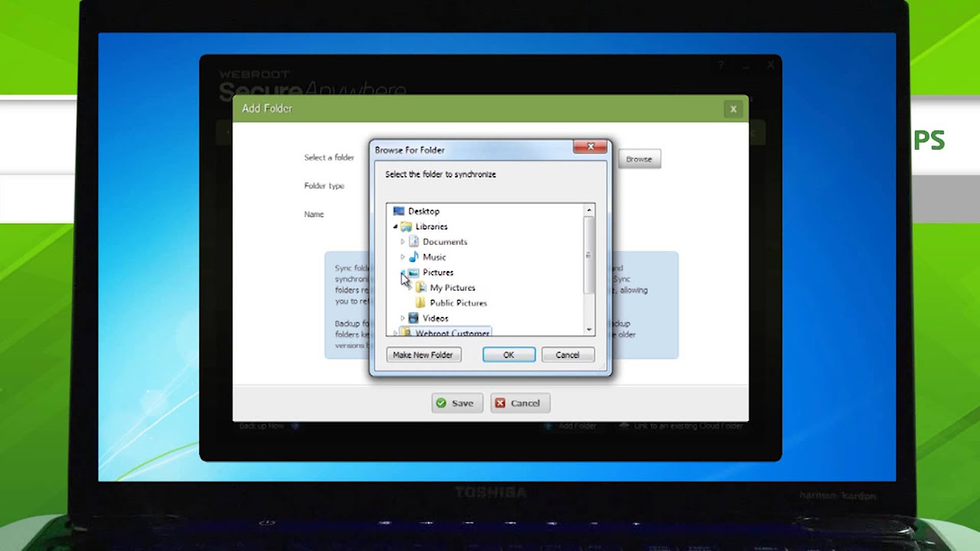Click the folder tree scroll down arrow
This screenshot has width=980, height=551.
(589, 329)
